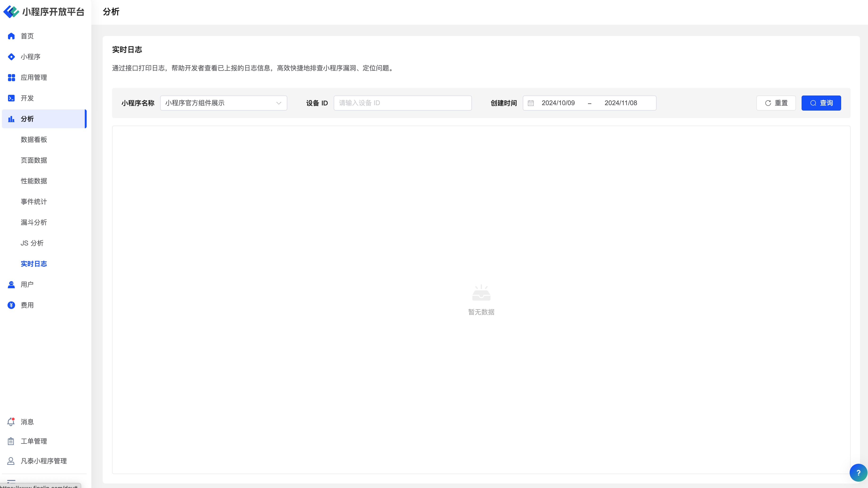
Task: Open end date 2024/11/08 picker
Action: pos(621,103)
